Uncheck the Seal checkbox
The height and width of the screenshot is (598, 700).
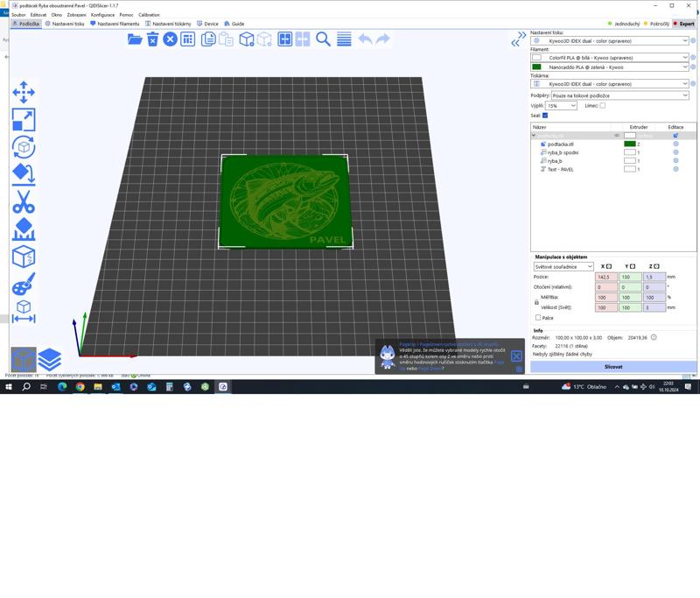coord(545,116)
